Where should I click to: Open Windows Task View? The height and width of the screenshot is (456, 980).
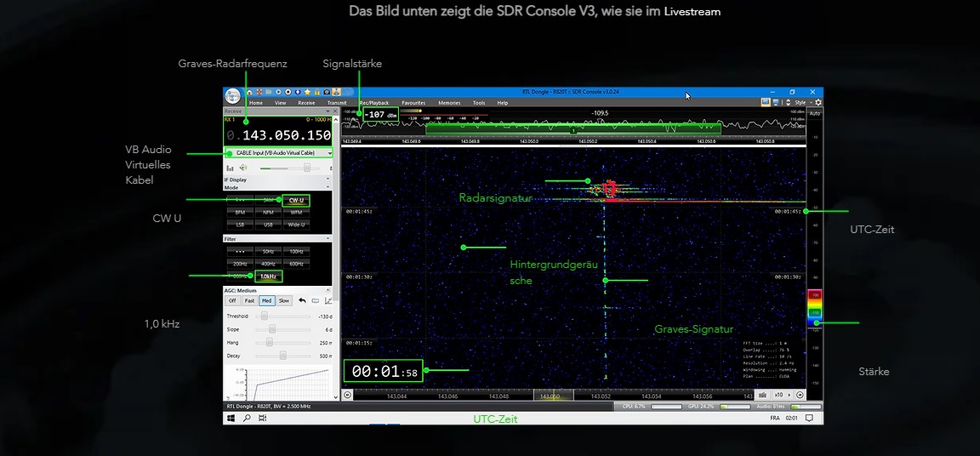(263, 418)
